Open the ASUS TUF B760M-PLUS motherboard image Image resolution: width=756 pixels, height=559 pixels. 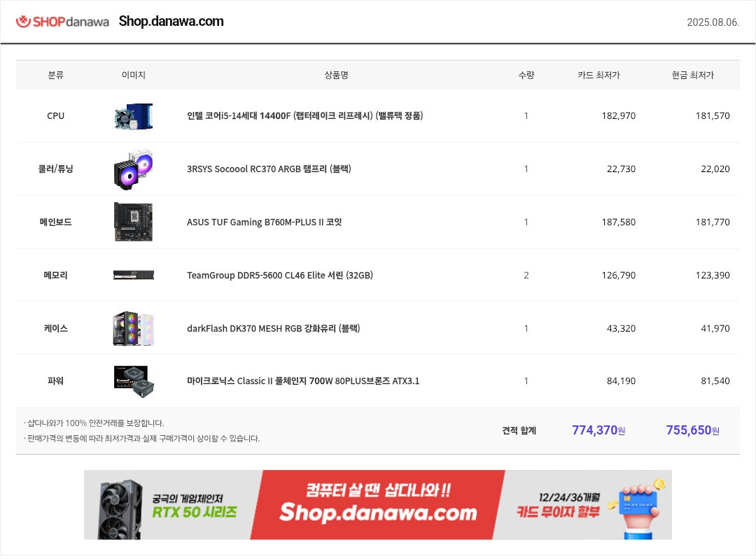coord(134,222)
